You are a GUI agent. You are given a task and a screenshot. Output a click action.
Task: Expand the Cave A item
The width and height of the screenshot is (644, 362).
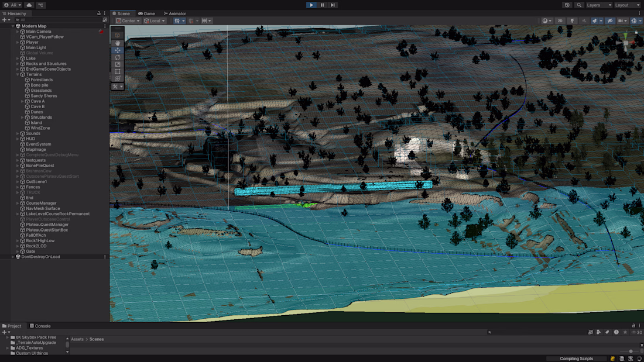tap(22, 101)
